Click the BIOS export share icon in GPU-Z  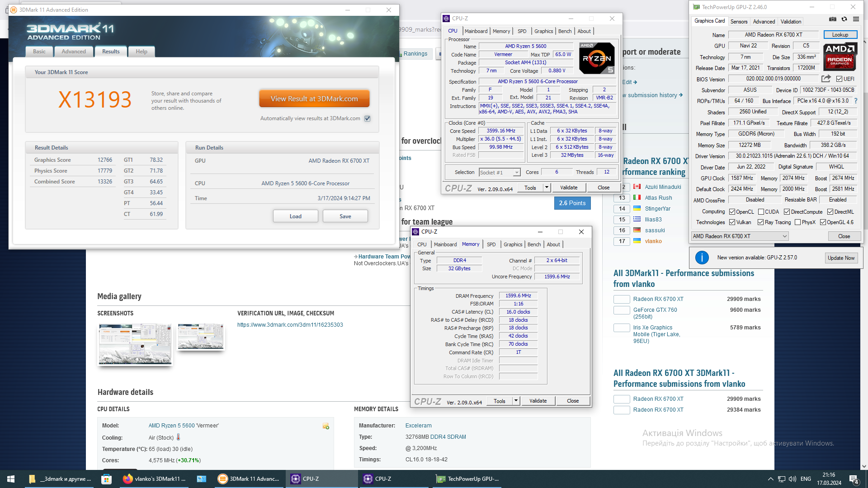tap(826, 79)
